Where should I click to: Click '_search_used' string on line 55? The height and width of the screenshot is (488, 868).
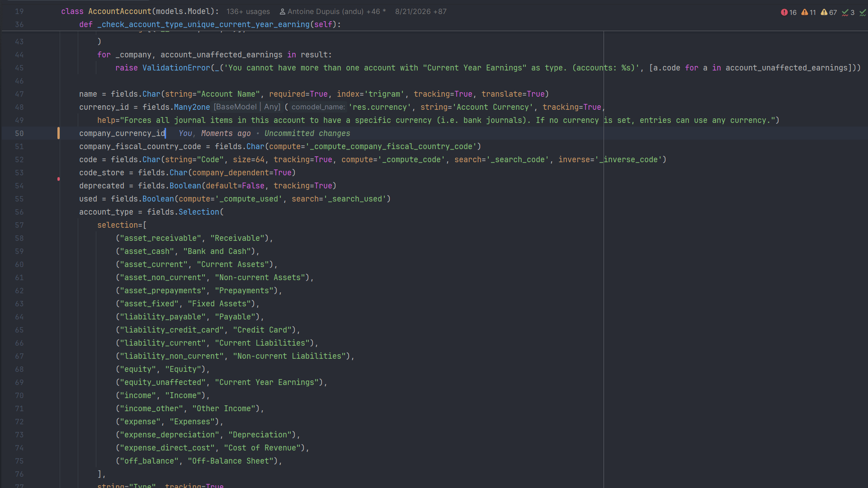tap(355, 199)
